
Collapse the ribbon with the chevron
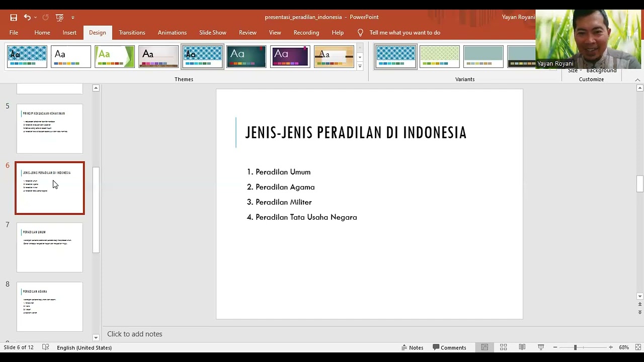637,79
